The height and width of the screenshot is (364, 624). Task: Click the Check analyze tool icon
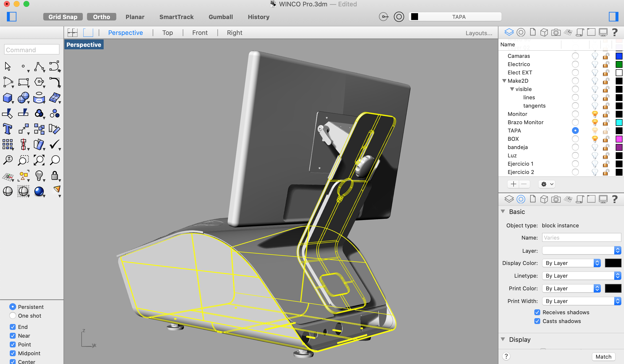[x=54, y=144]
